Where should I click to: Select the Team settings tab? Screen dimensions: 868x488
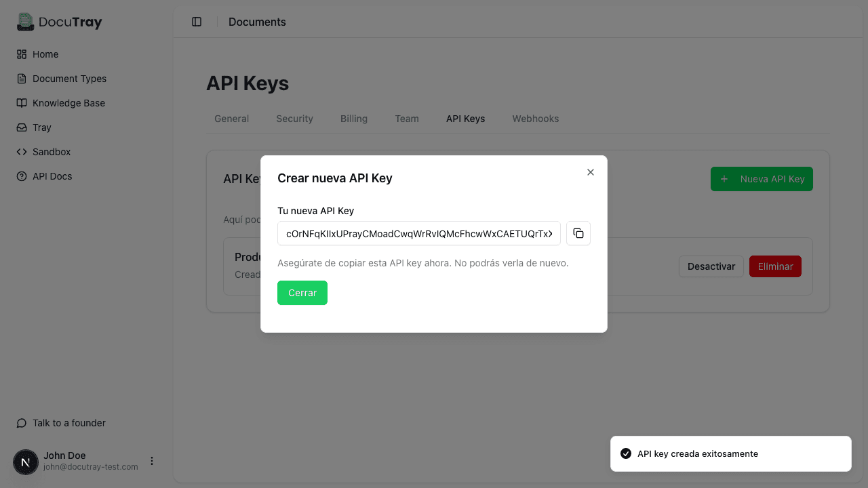coord(407,119)
